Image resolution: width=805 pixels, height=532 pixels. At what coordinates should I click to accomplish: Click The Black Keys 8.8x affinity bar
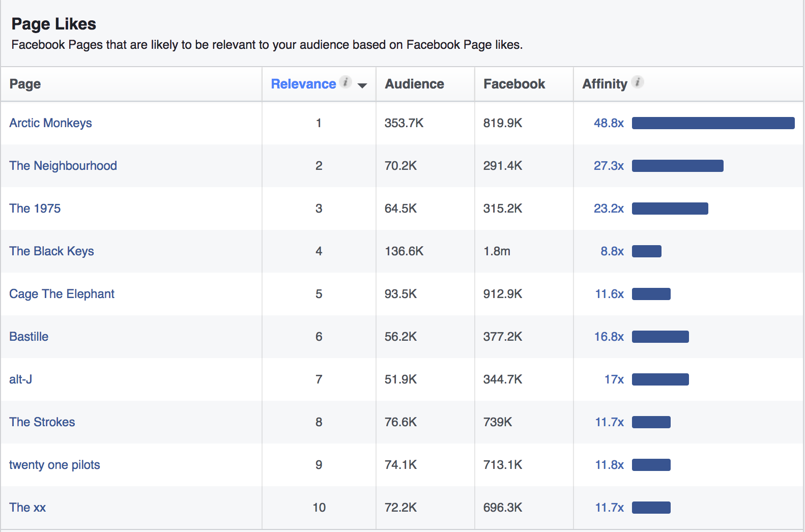[x=646, y=251]
